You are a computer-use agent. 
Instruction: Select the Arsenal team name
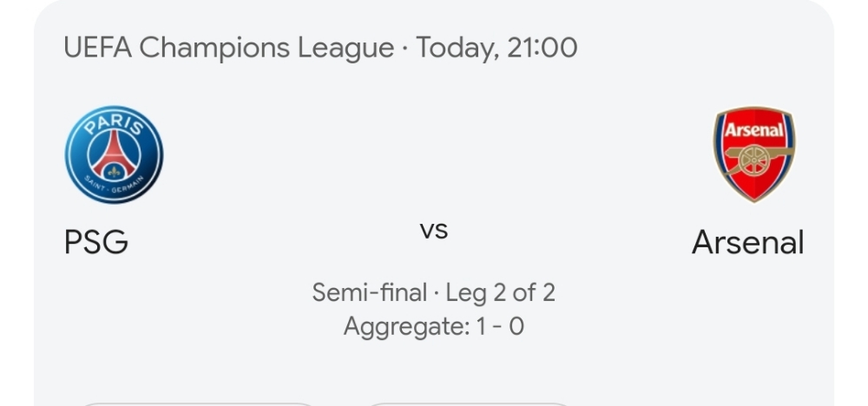(x=748, y=242)
